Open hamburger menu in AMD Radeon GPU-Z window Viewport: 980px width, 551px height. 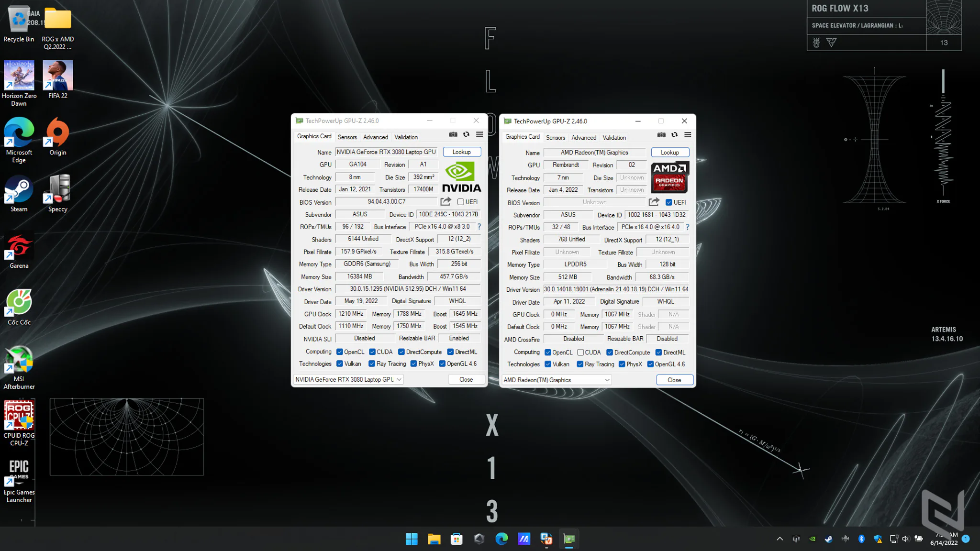688,135
